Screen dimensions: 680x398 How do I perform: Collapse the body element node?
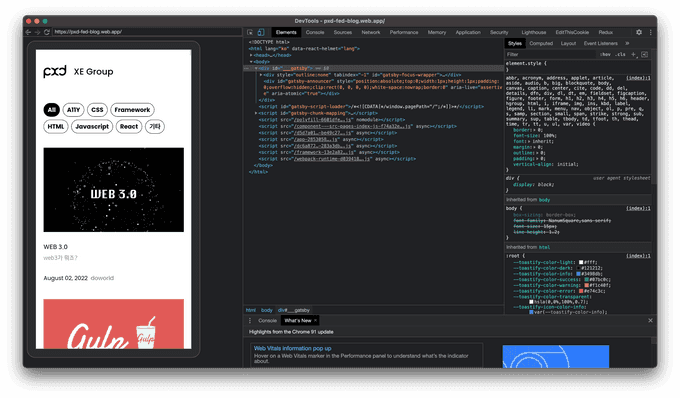pyautogui.click(x=251, y=62)
